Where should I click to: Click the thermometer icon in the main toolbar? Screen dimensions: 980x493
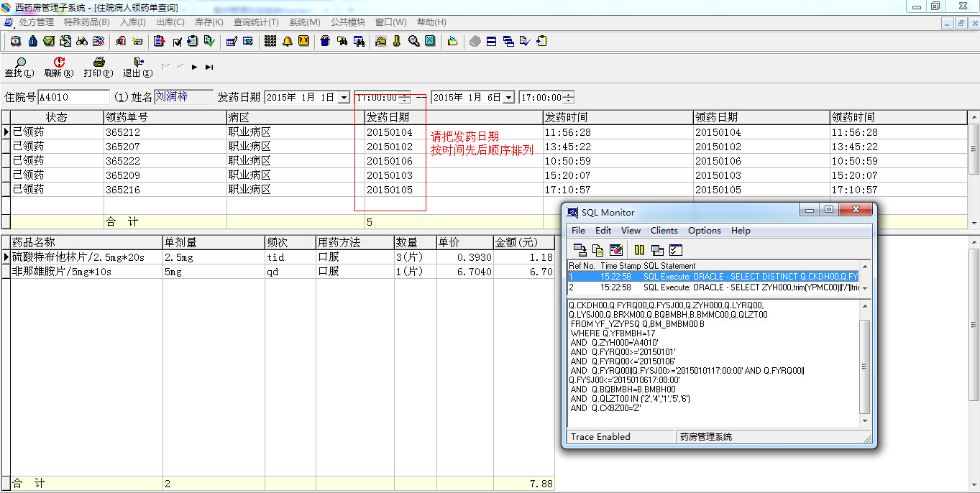397,41
